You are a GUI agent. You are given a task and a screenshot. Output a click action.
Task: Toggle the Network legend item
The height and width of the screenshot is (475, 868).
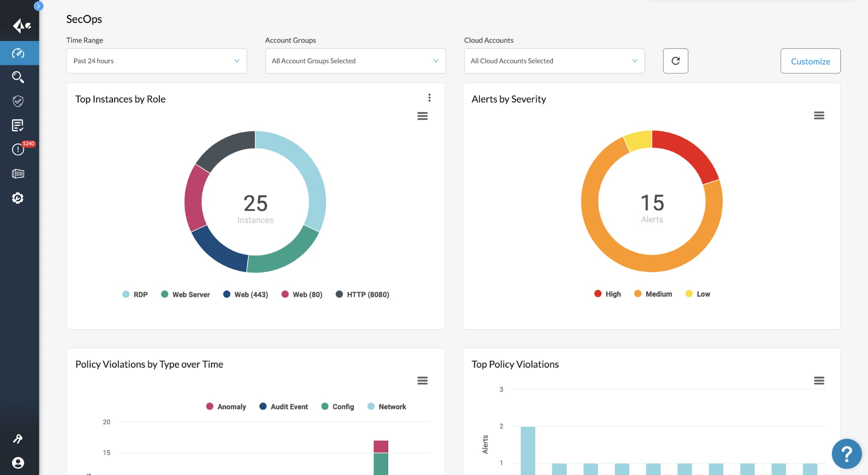[386, 406]
